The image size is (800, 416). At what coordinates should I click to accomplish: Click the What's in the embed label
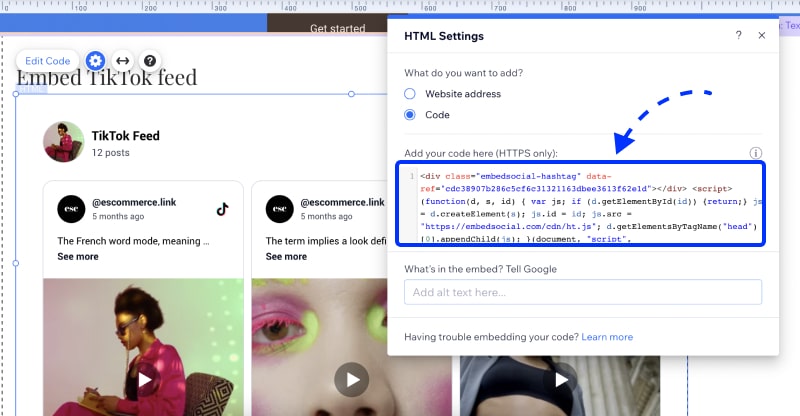pyautogui.click(x=481, y=269)
